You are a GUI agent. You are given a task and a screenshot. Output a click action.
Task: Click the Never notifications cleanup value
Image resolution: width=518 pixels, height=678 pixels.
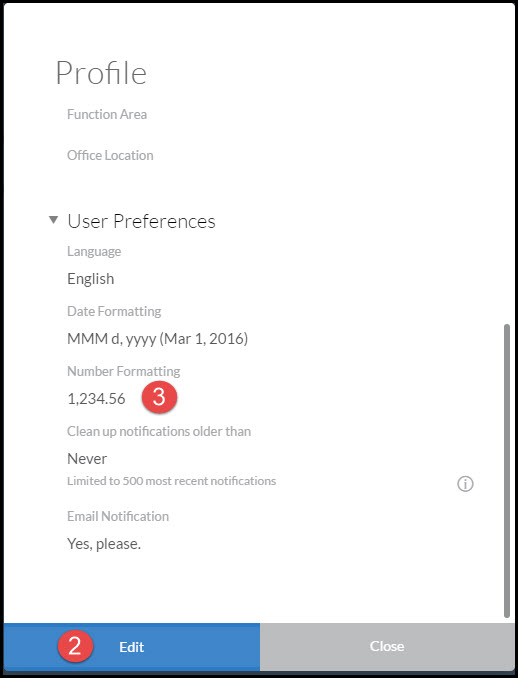[x=87, y=459]
